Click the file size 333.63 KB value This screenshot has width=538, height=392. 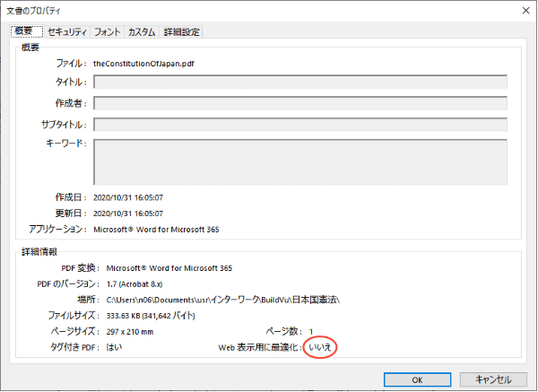coord(165,316)
